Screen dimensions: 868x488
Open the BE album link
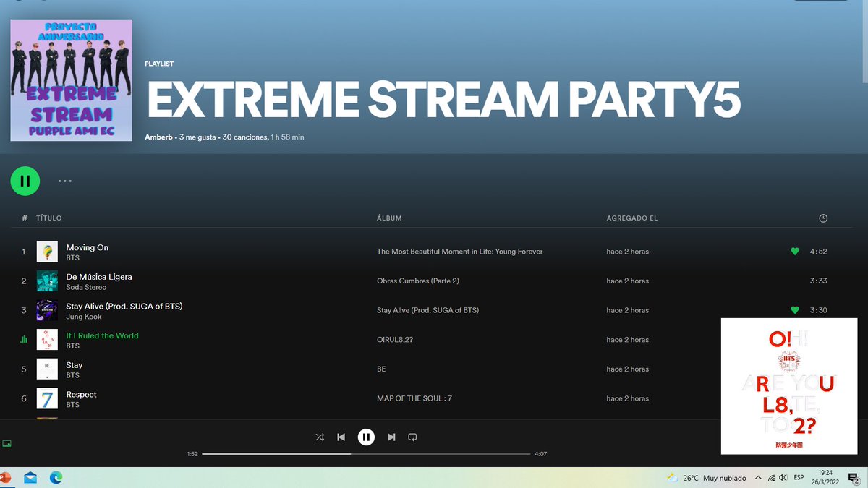pos(381,369)
